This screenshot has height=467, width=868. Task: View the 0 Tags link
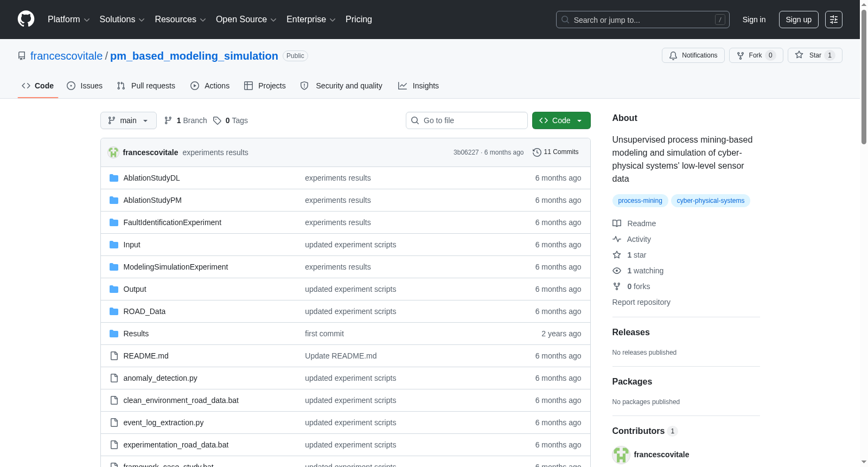(x=231, y=120)
